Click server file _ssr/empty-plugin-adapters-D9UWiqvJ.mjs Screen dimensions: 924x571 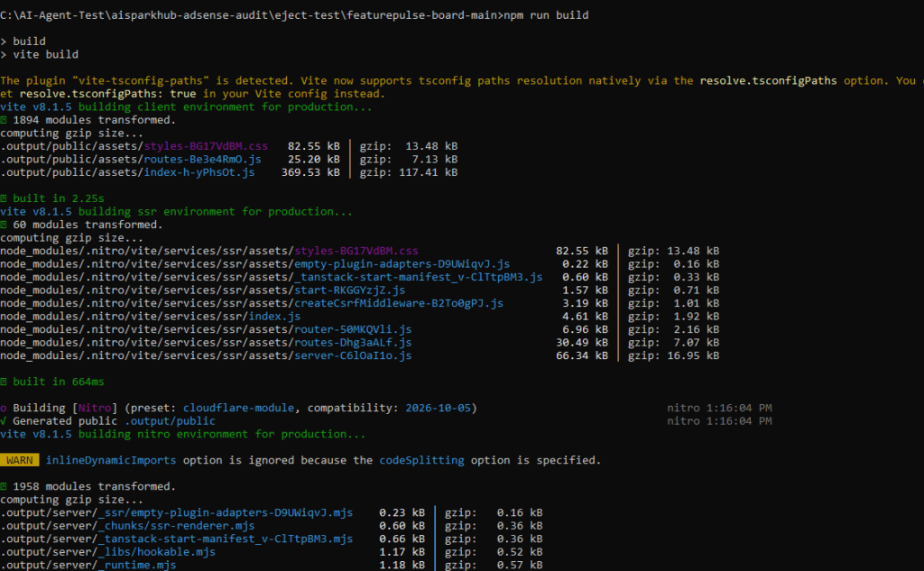[226, 512]
